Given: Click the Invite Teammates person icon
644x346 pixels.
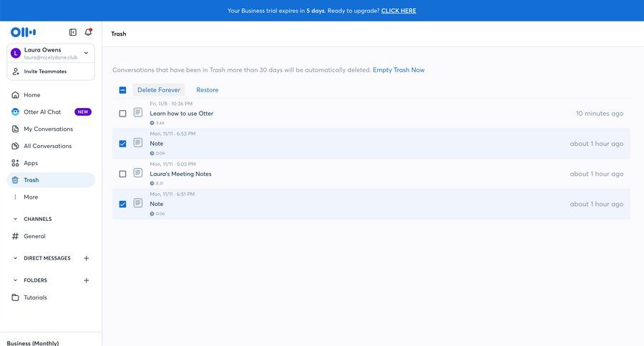Looking at the screenshot, I should (x=16, y=71).
